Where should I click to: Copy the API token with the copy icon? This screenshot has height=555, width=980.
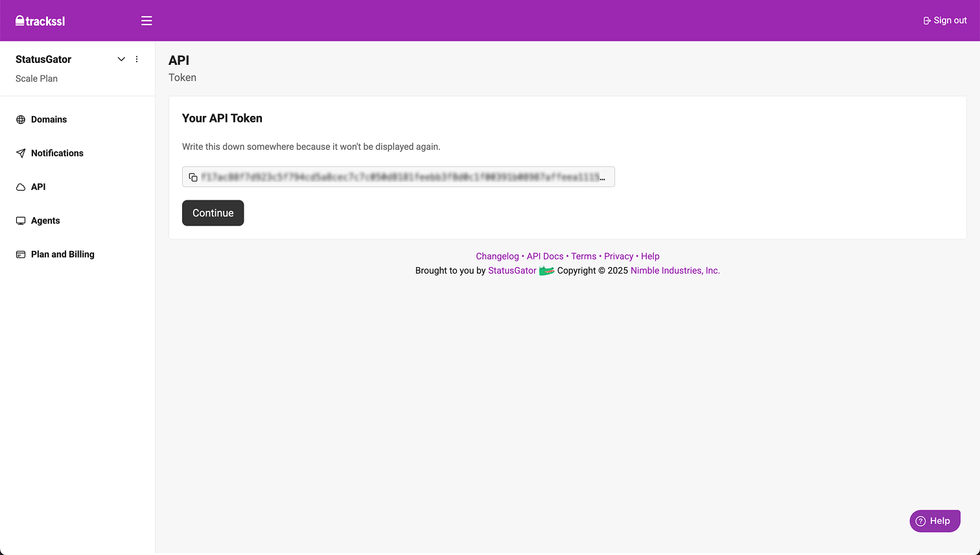click(x=193, y=177)
